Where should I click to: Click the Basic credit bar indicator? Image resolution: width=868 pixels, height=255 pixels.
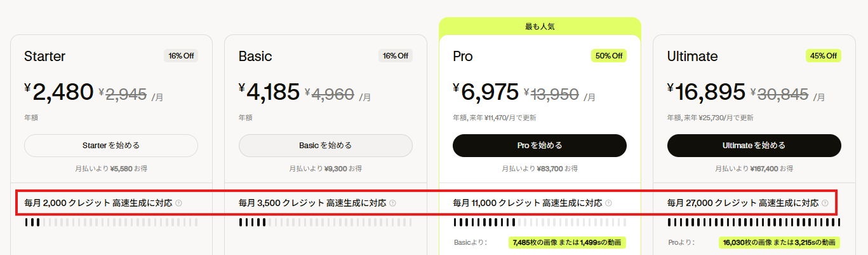pyautogui.click(x=326, y=223)
